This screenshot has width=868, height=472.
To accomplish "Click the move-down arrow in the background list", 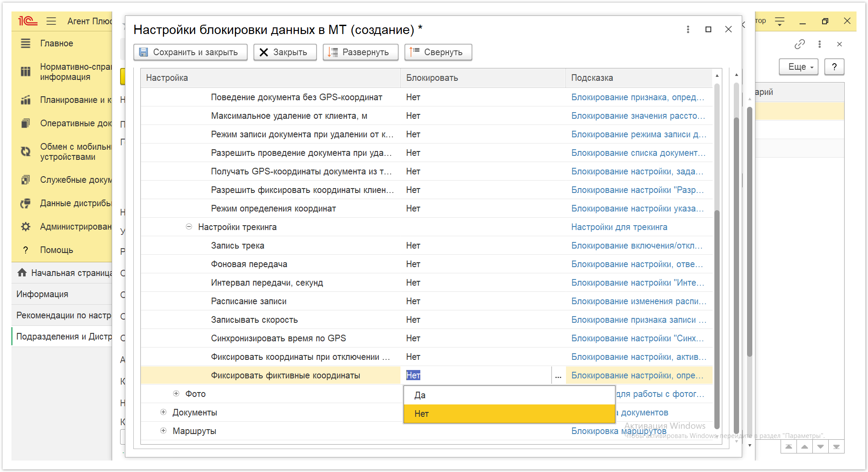I will click(820, 447).
